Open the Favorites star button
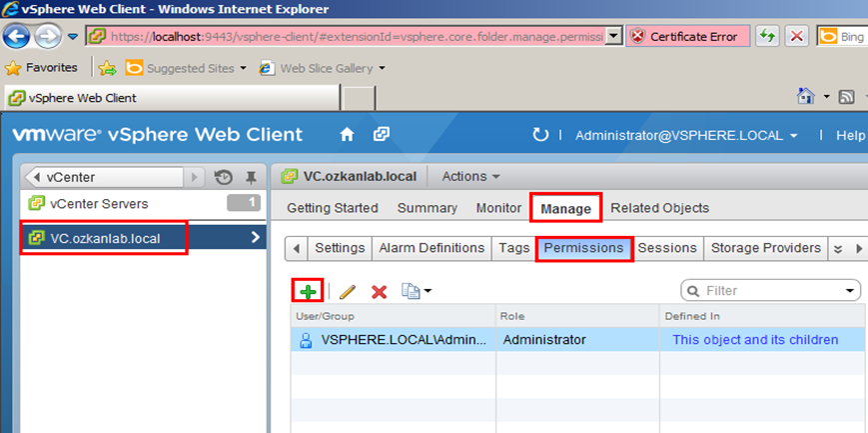The width and height of the screenshot is (868, 433). 40,68
